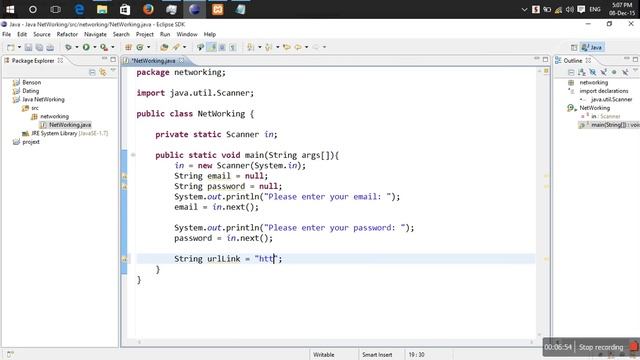This screenshot has width=640, height=360.
Task: Click the Stop recording button
Action: tap(601, 347)
